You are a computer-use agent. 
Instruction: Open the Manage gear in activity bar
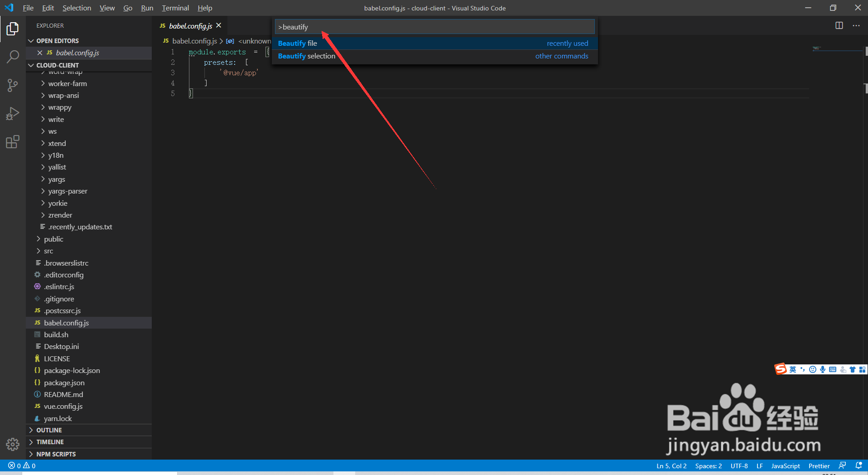13,444
